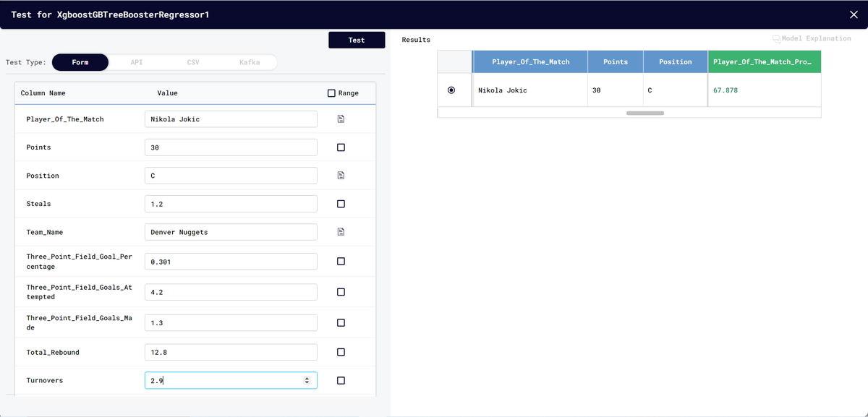This screenshot has width=868, height=417.
Task: Edit the Total_Rebound value field
Action: 231,352
